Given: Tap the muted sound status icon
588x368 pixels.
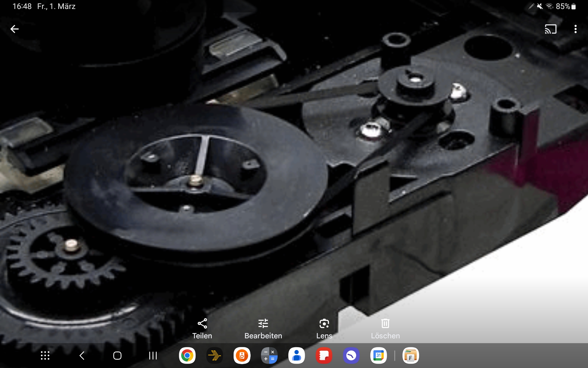Looking at the screenshot, I should pyautogui.click(x=540, y=6).
